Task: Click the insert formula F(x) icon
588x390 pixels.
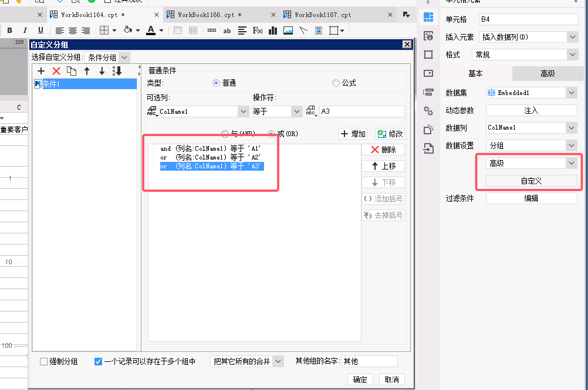Action: click(257, 30)
